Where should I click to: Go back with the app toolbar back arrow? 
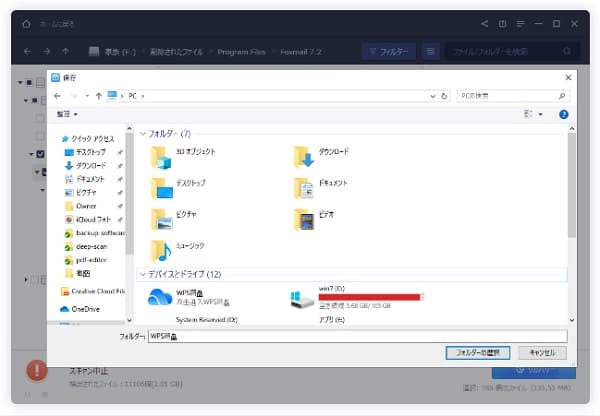point(27,51)
